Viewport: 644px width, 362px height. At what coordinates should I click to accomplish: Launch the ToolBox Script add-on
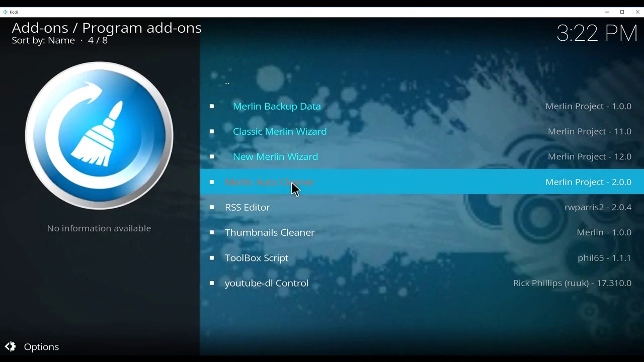click(x=422, y=257)
